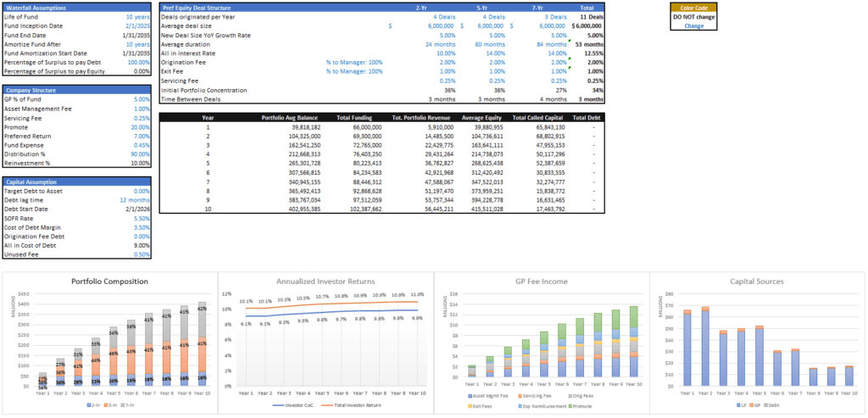Select the GP % of Fund 5.00% value
The image size is (868, 418).
(142, 100)
